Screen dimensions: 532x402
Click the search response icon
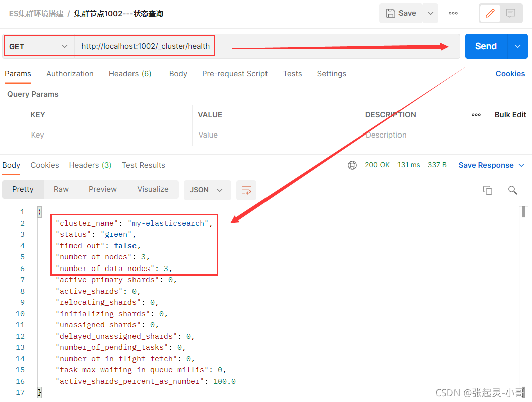coord(512,190)
